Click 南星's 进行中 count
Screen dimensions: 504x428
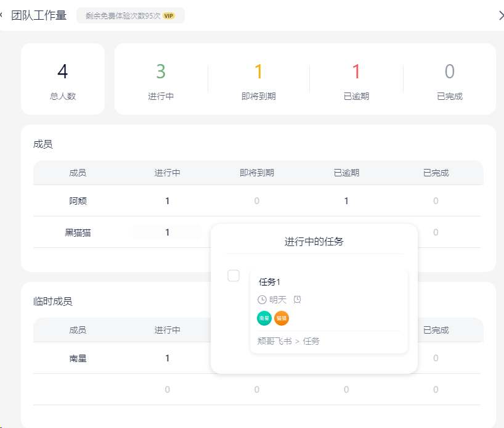pyautogui.click(x=167, y=358)
